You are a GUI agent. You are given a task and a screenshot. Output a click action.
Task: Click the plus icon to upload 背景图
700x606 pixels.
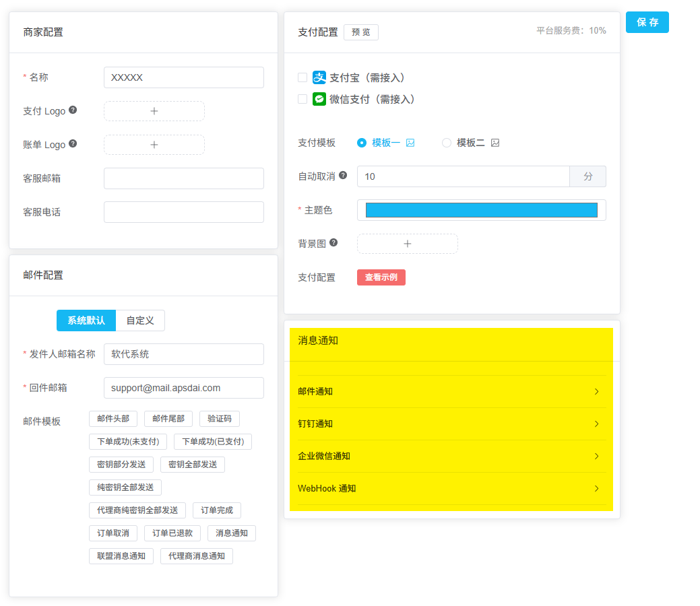click(x=407, y=243)
